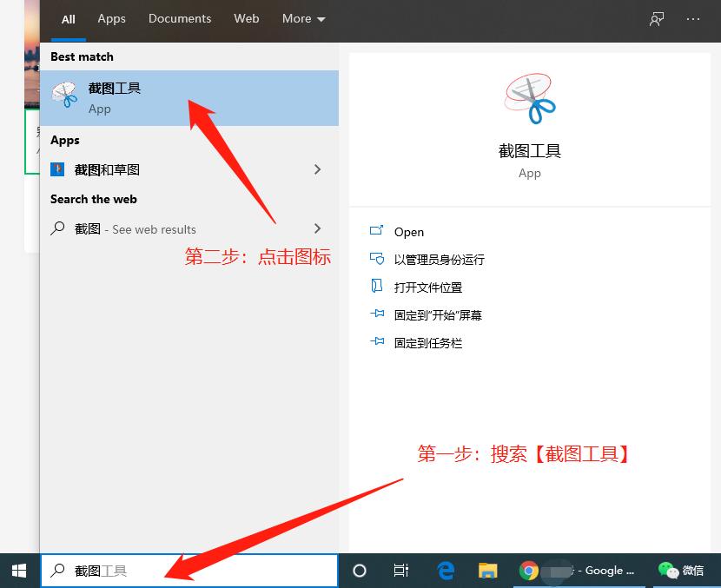Expand the 截图和草图 app result
This screenshot has height=588, width=721.
click(317, 169)
